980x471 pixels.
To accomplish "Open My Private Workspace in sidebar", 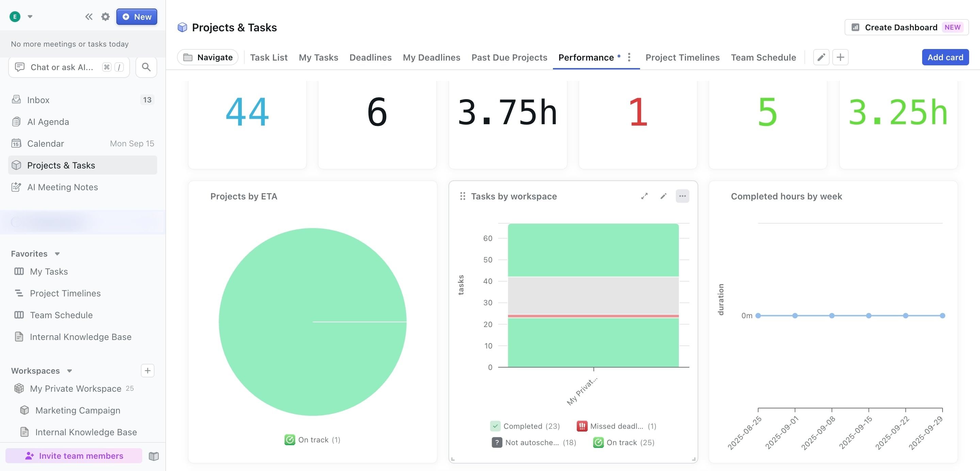I will (x=75, y=388).
